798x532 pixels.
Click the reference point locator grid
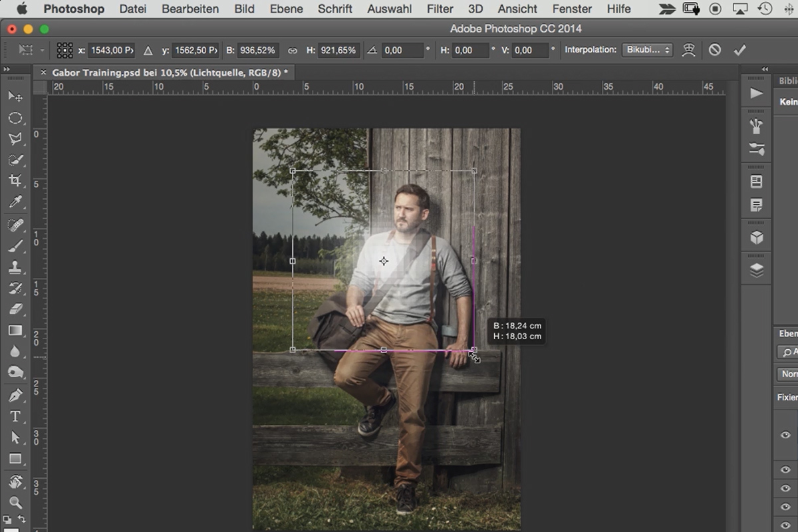(65, 50)
